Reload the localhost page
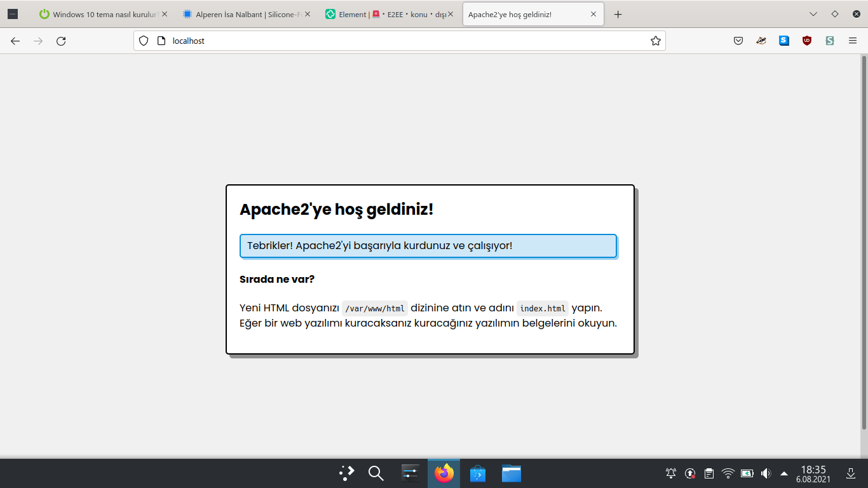This screenshot has height=488, width=868. pyautogui.click(x=61, y=41)
